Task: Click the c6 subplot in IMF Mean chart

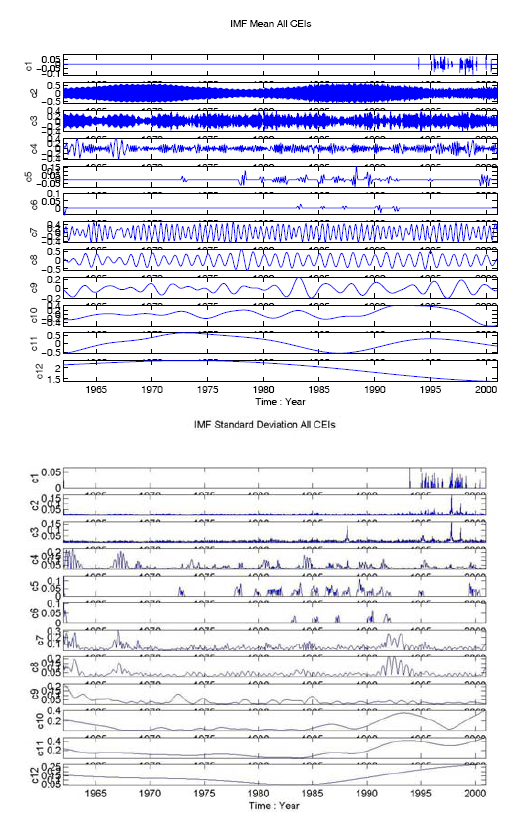Action: pyautogui.click(x=280, y=204)
